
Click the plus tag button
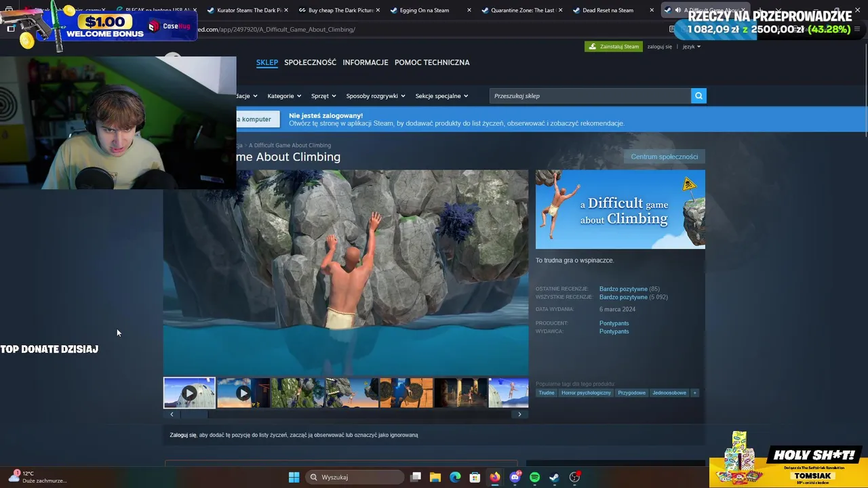pos(694,392)
